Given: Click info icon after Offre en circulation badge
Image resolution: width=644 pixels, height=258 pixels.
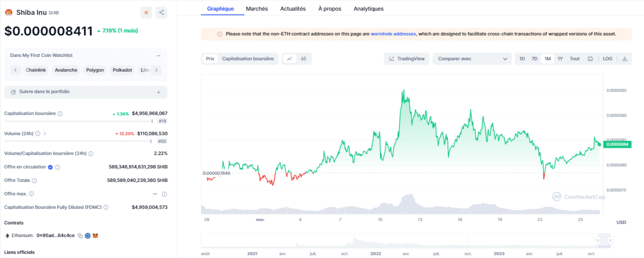Looking at the screenshot, I should (58, 167).
